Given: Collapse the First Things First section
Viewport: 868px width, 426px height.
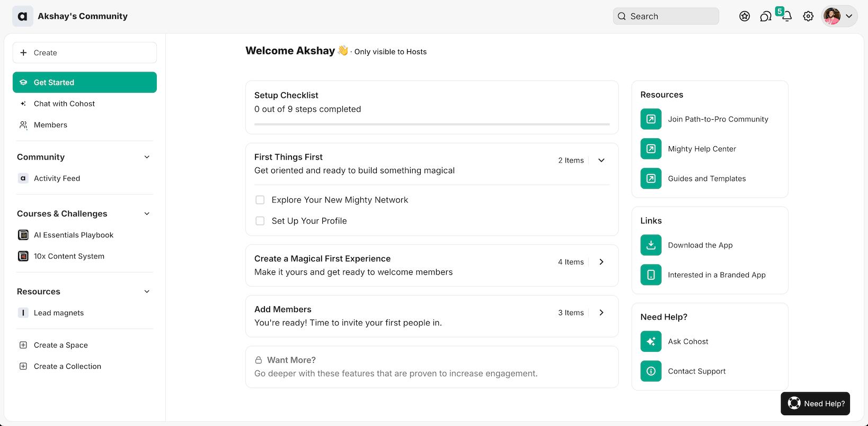Looking at the screenshot, I should (601, 161).
